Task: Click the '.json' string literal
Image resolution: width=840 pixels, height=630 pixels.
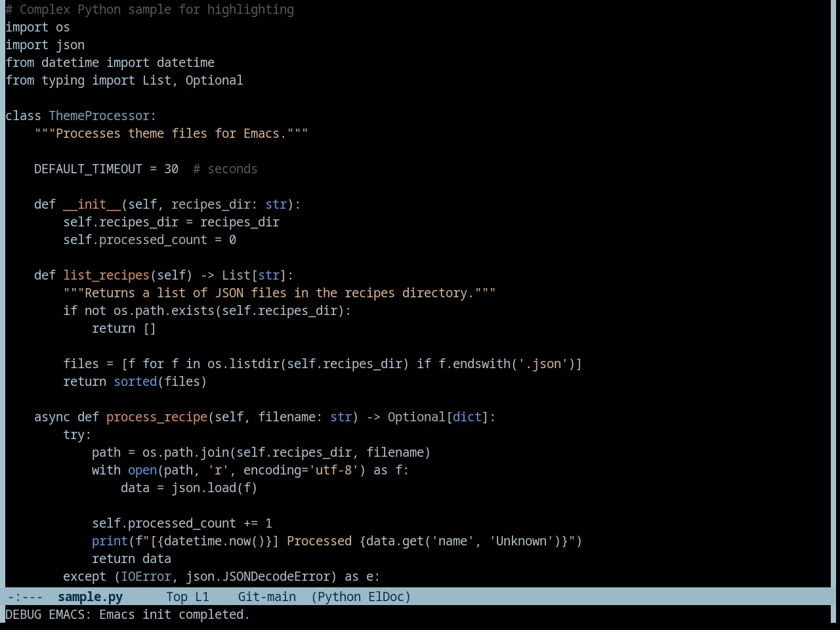Action: tap(543, 364)
